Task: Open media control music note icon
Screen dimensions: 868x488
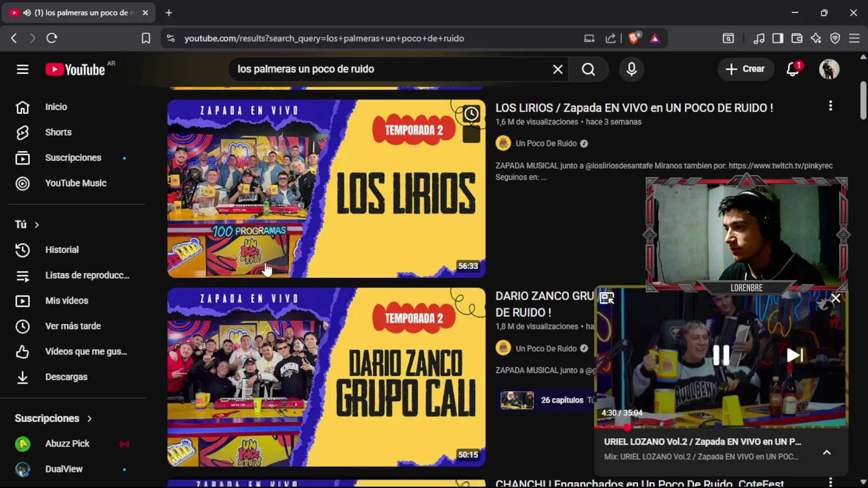Action: coord(759,39)
